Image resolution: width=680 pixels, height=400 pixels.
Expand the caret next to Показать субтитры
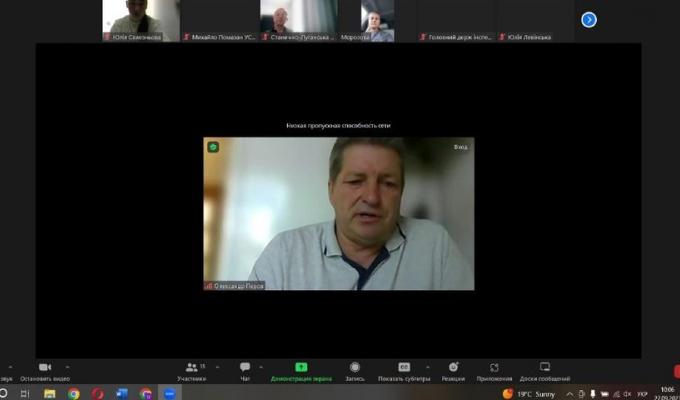click(428, 367)
